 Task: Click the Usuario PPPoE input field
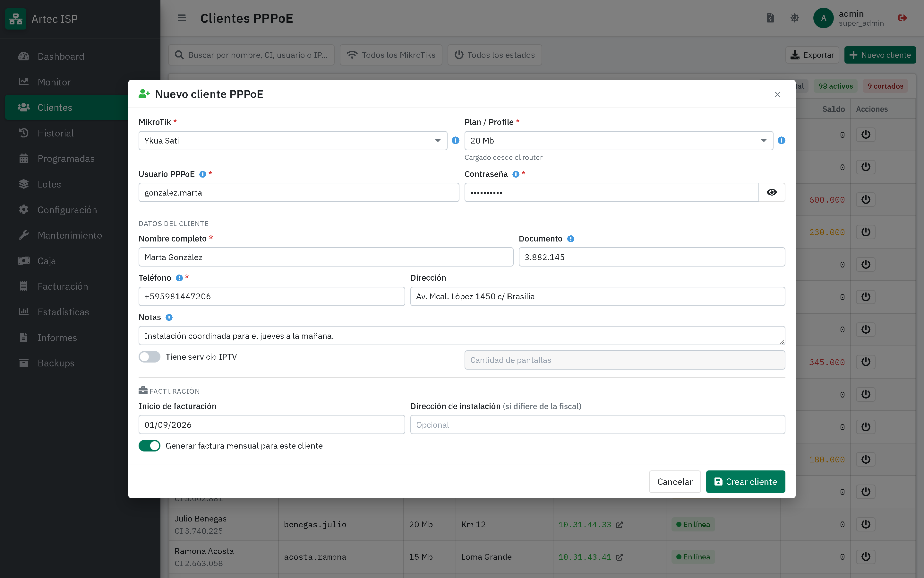pyautogui.click(x=299, y=192)
